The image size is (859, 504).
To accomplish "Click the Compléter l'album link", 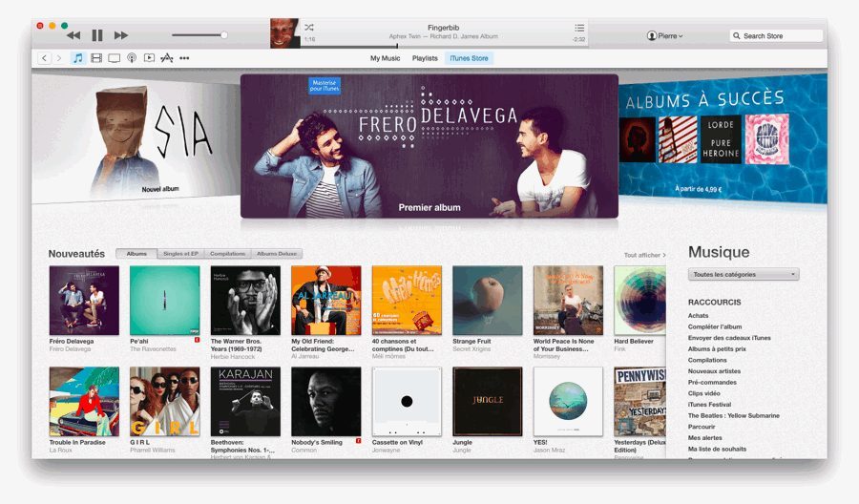I will pyautogui.click(x=715, y=326).
